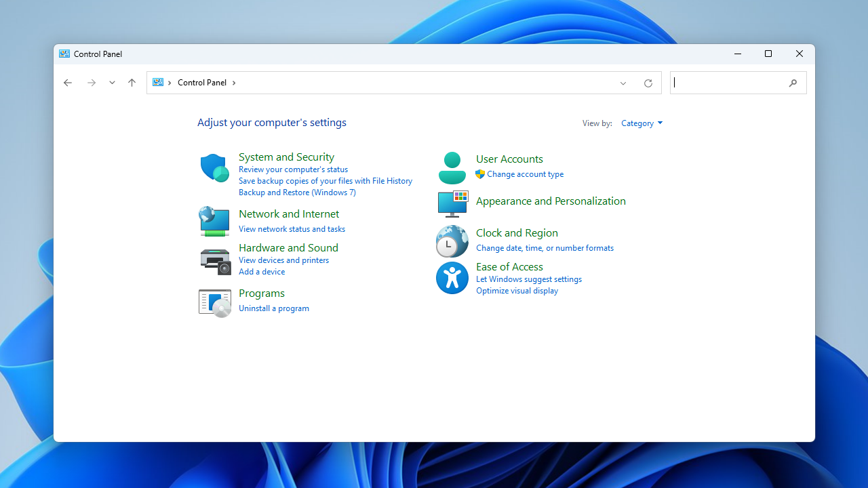This screenshot has height=488, width=868.
Task: Open Backup and Restore (Windows 7)
Action: coord(297,192)
